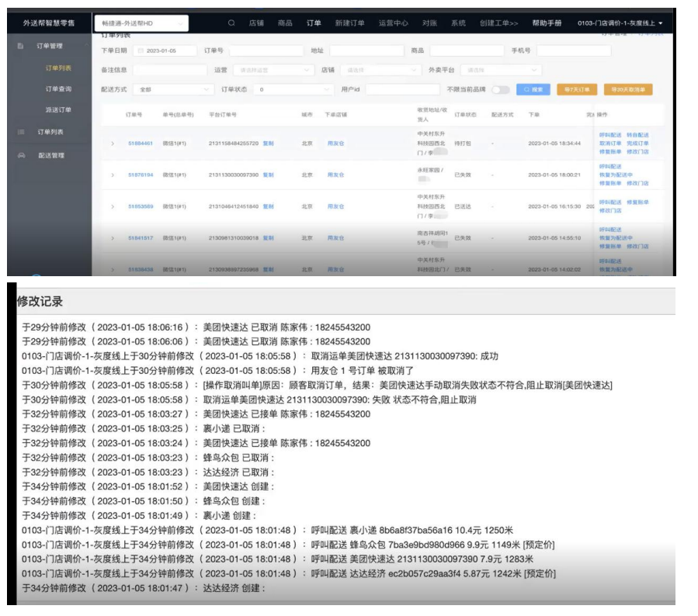Click 取消订单 for order 51884461
698x616 pixels.
click(609, 144)
